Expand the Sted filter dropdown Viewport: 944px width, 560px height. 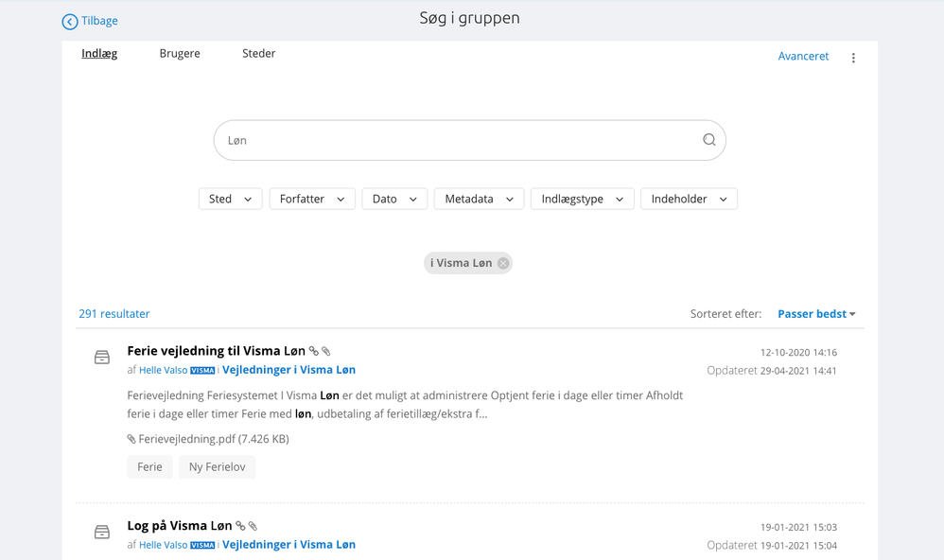[230, 199]
